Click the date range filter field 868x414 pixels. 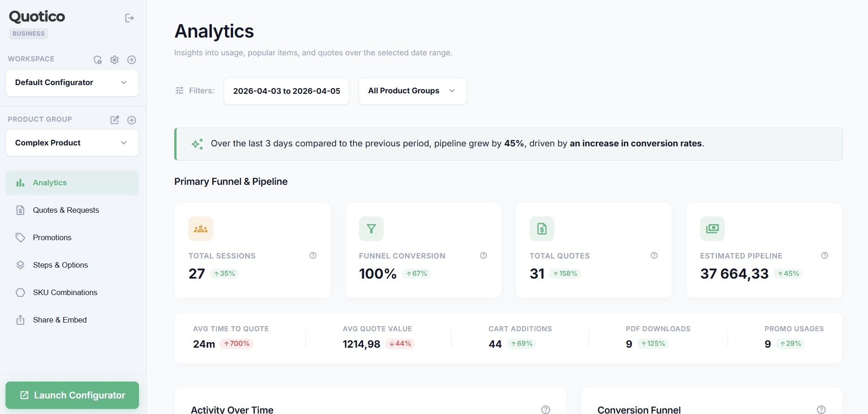pos(286,91)
